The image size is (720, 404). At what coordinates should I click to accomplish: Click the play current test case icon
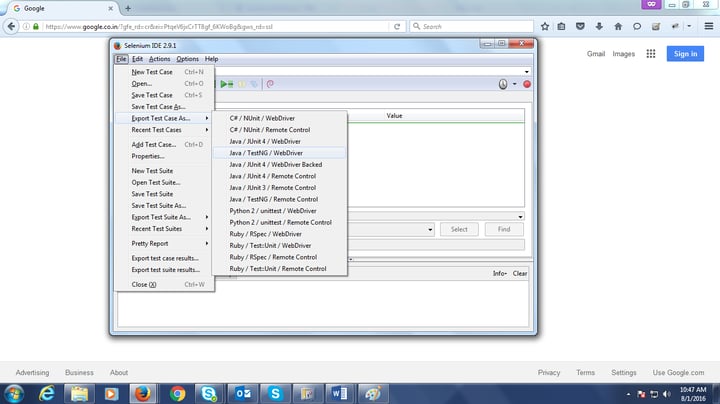click(x=226, y=84)
